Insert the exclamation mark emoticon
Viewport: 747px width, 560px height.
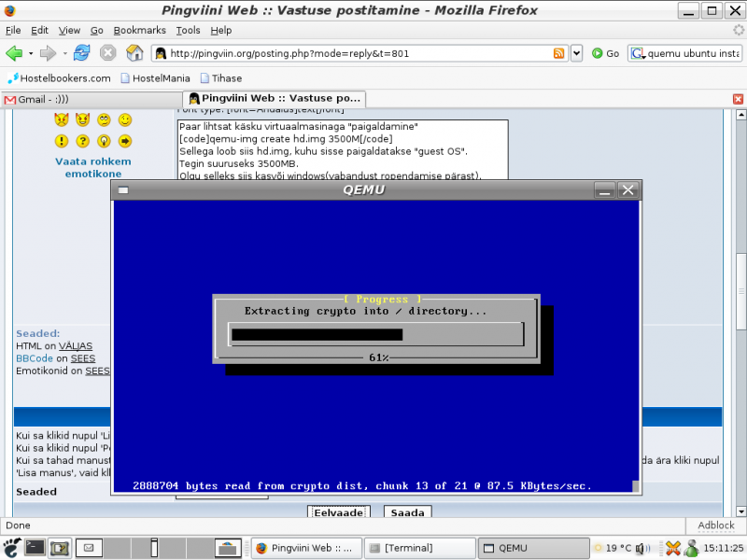[62, 141]
